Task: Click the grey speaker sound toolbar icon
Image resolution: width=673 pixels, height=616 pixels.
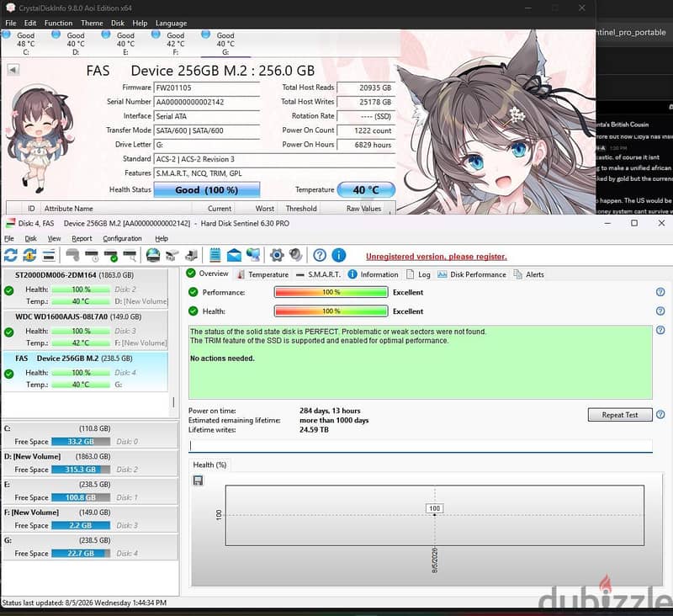Action: (296, 255)
